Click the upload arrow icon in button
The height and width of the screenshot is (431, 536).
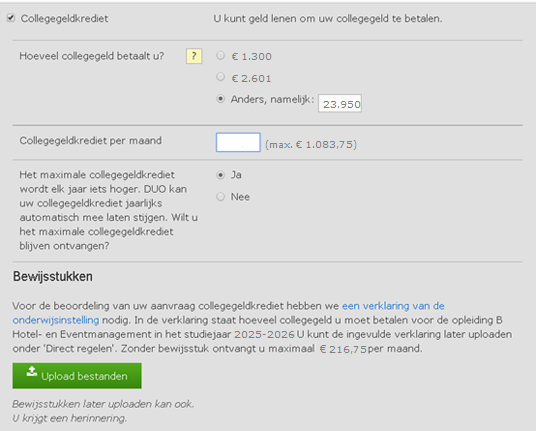[32, 372]
